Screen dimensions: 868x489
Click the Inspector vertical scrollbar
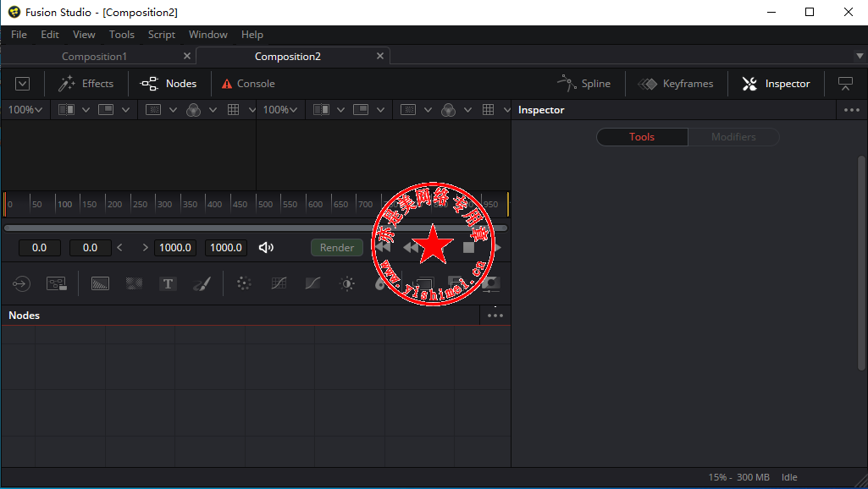(x=861, y=263)
